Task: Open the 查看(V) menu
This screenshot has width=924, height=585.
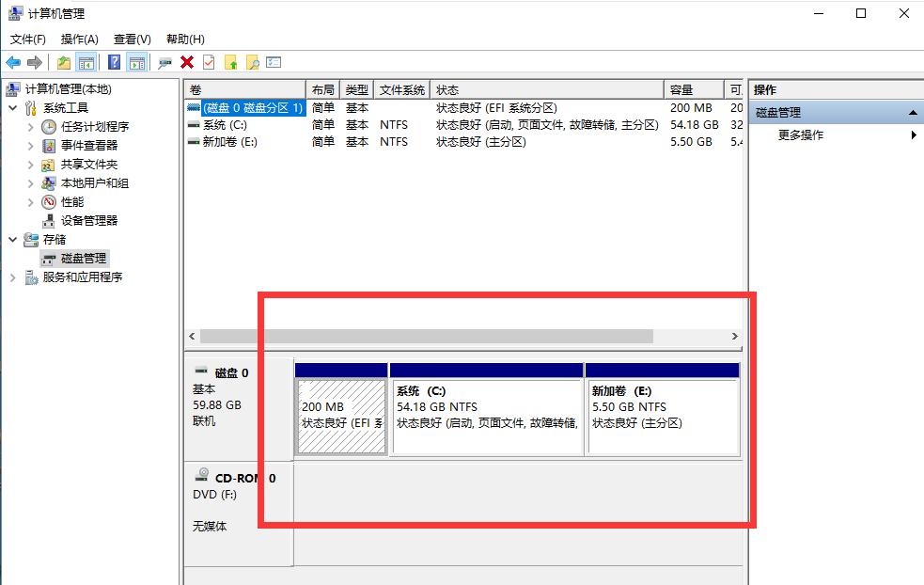Action: (132, 39)
